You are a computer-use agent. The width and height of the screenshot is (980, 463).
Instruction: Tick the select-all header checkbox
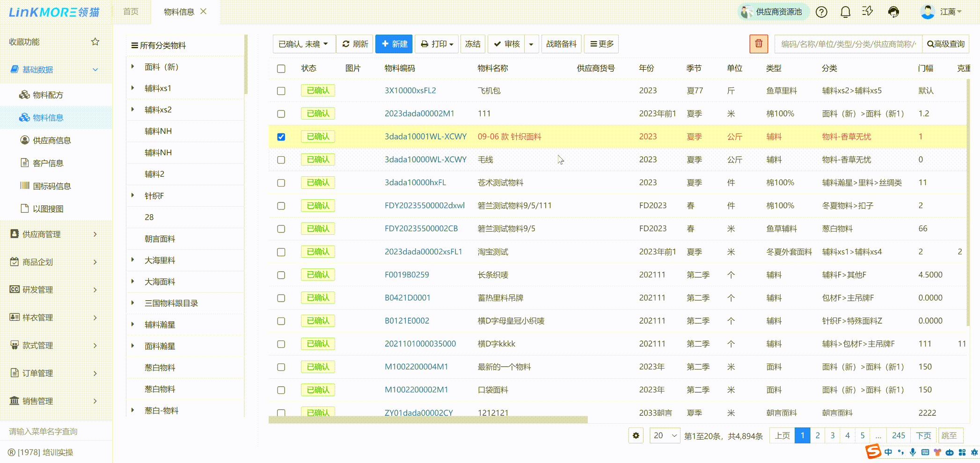click(x=281, y=69)
